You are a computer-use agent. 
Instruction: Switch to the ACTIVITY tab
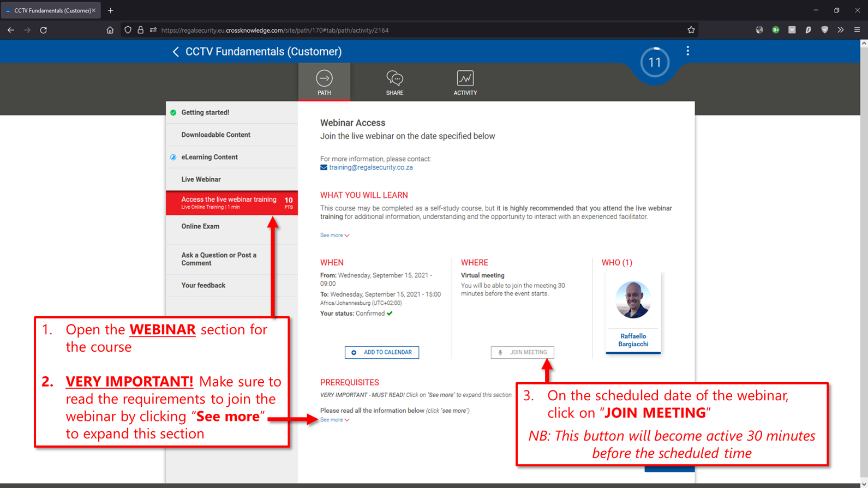[x=465, y=82]
